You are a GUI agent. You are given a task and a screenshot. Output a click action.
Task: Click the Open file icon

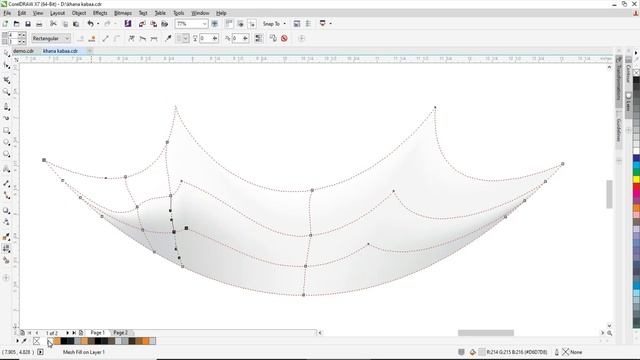(x=16, y=24)
